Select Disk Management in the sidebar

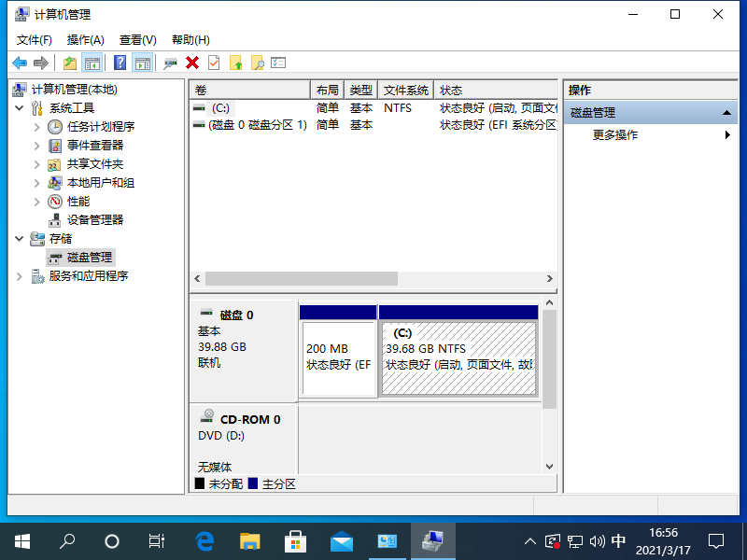(81, 257)
